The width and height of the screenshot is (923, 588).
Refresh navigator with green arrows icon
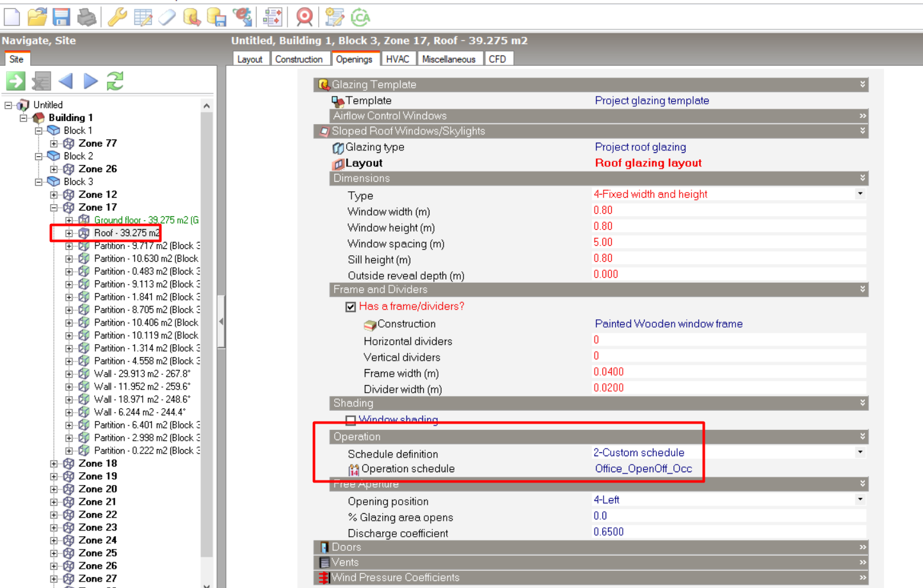(x=115, y=81)
